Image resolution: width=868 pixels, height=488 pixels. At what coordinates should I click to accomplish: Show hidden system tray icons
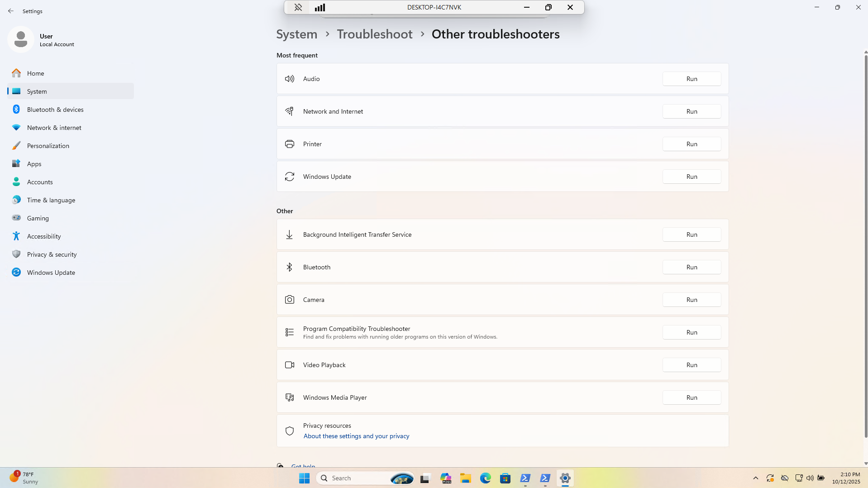(755, 478)
